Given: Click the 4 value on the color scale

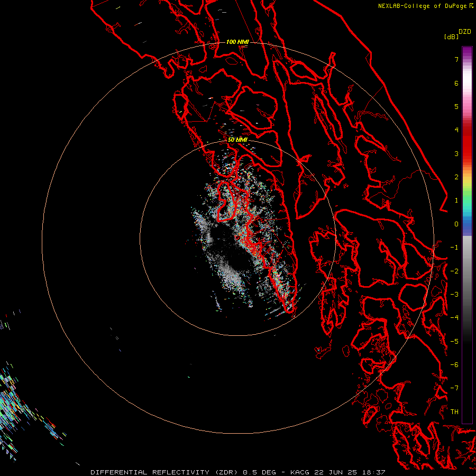Looking at the screenshot, I should click(x=456, y=130).
